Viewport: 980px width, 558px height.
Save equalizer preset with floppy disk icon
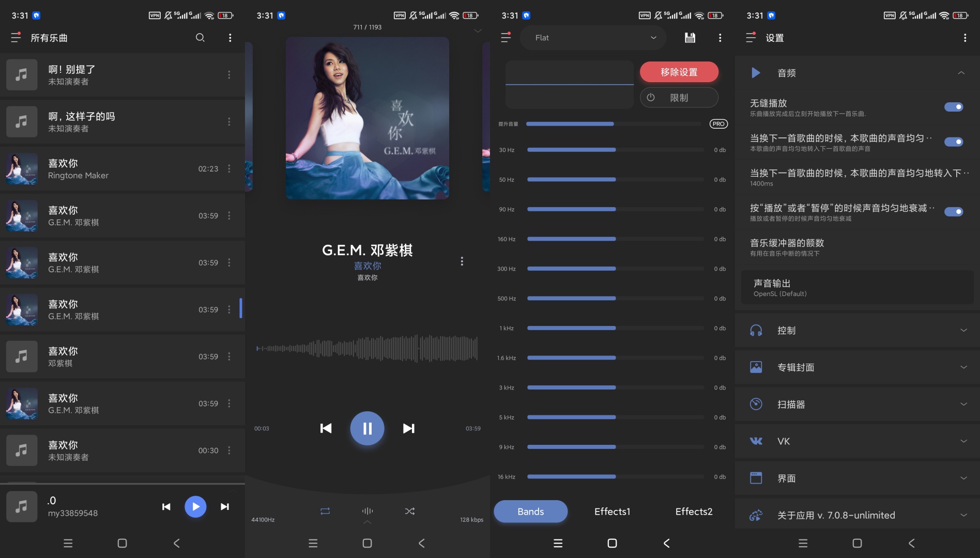[690, 38]
